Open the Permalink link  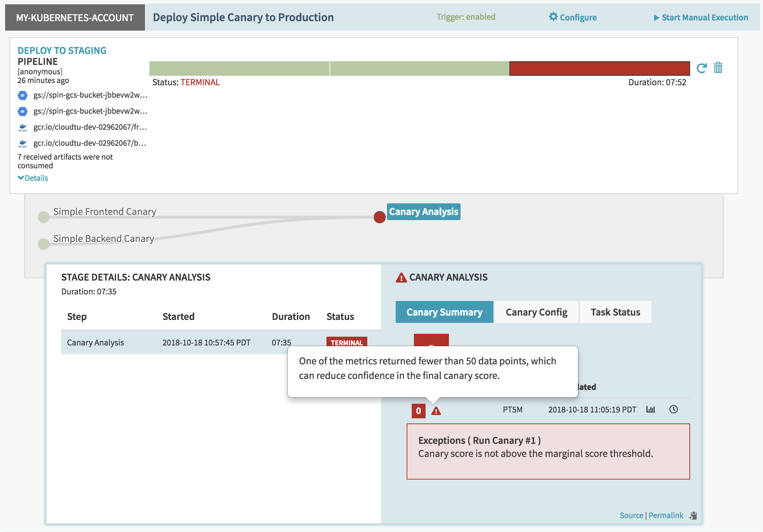point(666,515)
